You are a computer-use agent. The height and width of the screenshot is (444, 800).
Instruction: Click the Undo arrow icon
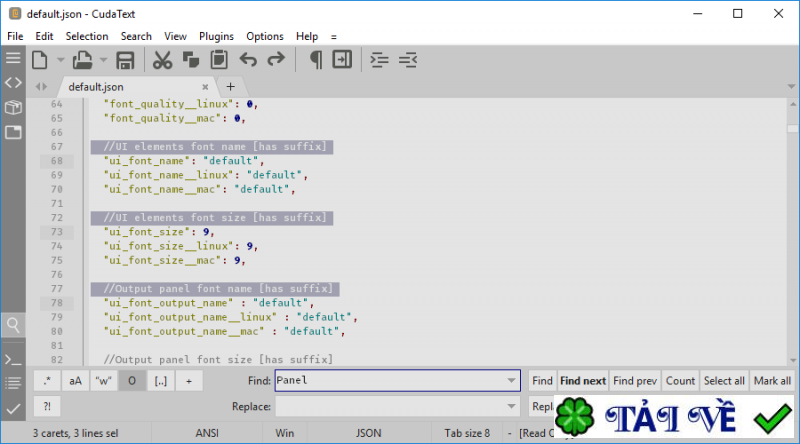click(x=248, y=61)
